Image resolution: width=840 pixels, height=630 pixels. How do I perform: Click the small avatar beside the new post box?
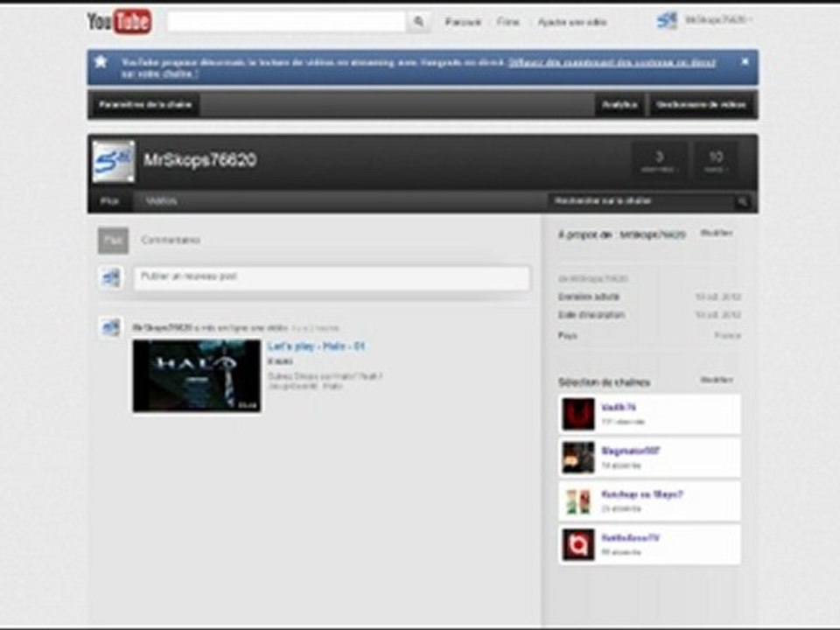111,277
